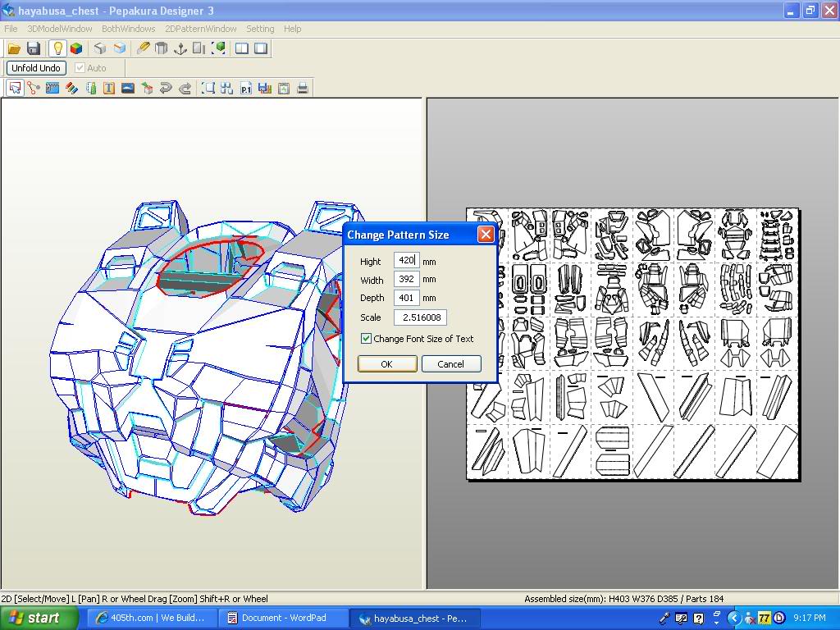Click the yellow 77 tray icon

765,619
